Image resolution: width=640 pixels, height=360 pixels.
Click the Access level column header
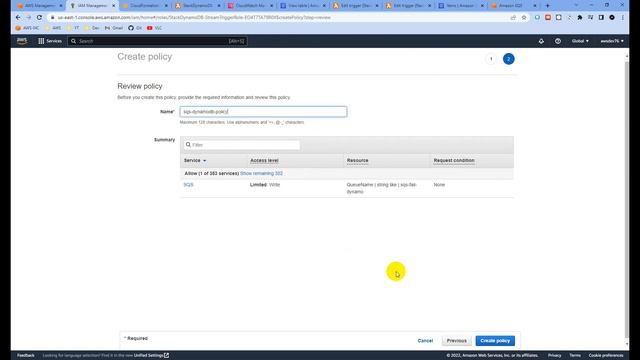[264, 160]
